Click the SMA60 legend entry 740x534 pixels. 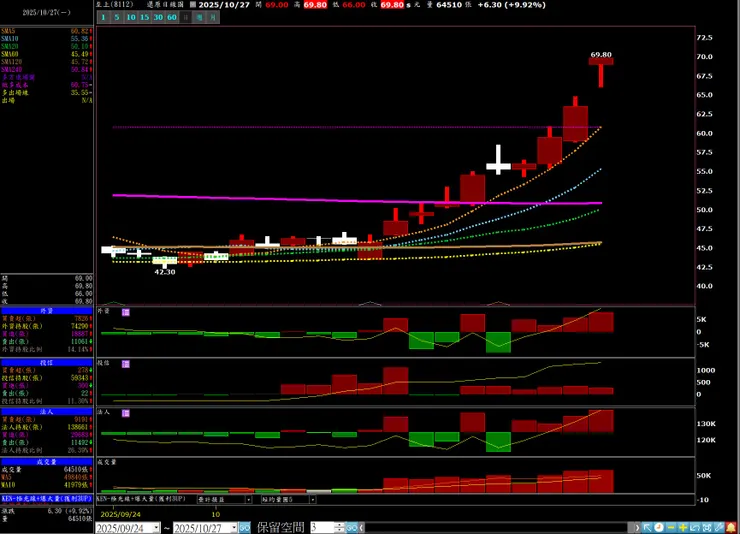[46, 54]
